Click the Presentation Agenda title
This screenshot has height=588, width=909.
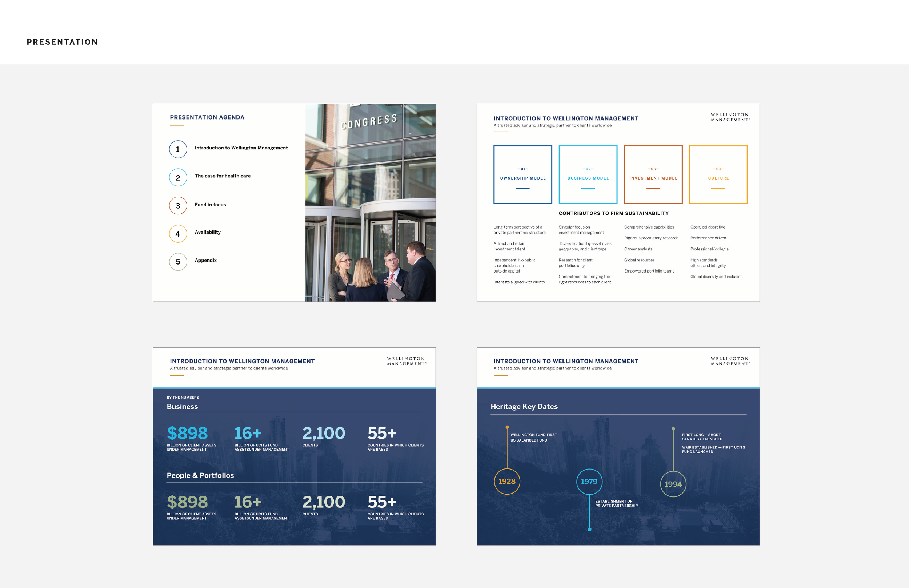tap(207, 117)
